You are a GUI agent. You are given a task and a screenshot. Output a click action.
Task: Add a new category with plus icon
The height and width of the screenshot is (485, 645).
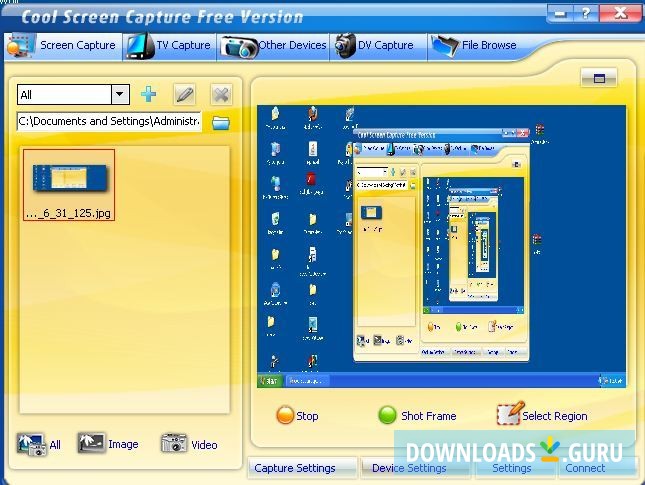pyautogui.click(x=148, y=95)
